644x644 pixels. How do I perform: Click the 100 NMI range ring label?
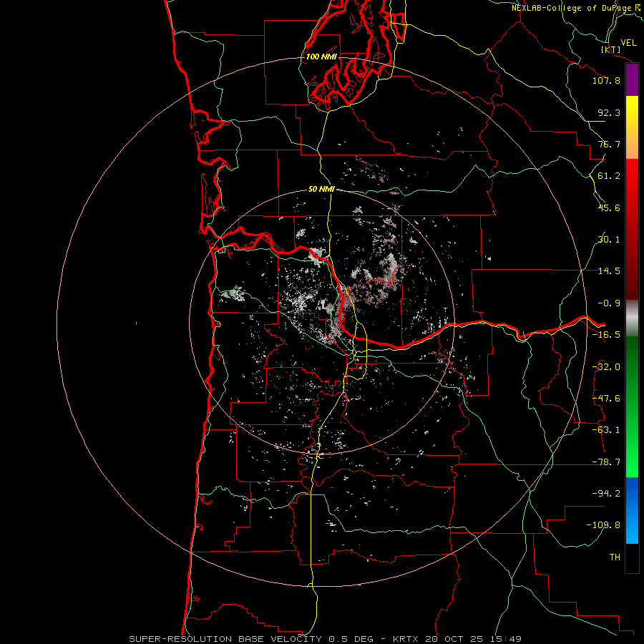(x=321, y=57)
